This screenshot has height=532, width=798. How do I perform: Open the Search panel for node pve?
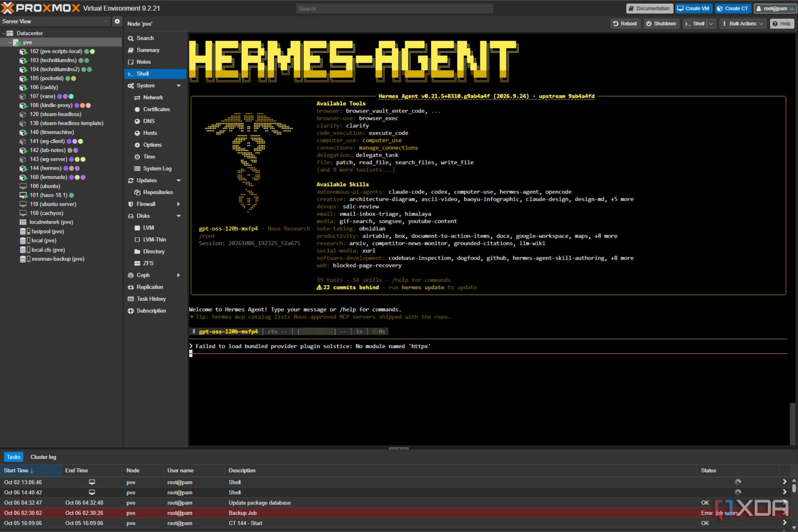tap(155, 38)
